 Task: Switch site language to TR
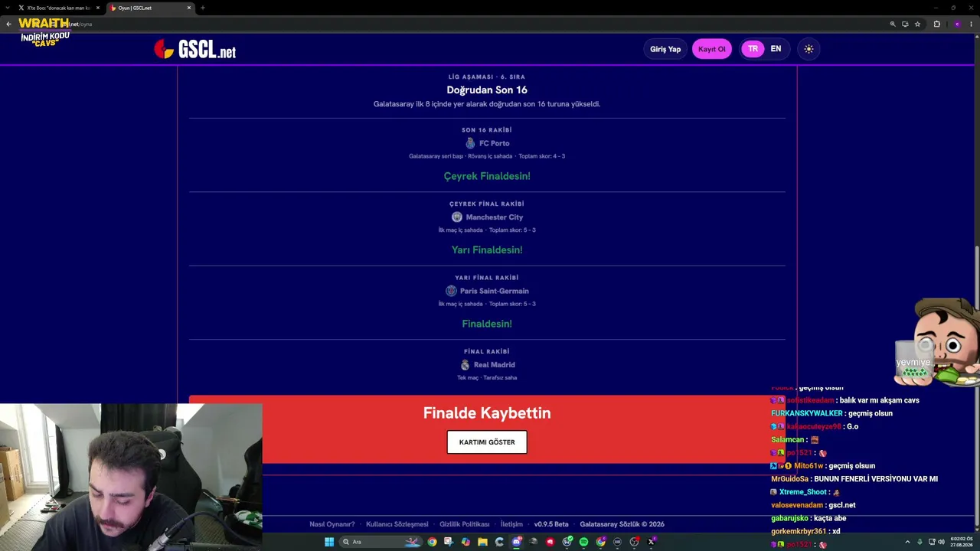(x=753, y=49)
